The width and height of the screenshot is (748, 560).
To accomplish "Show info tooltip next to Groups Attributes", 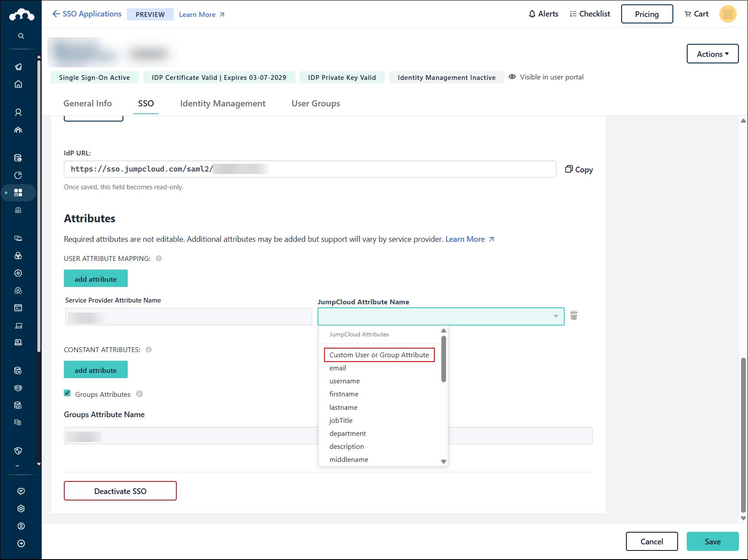I will coord(139,394).
